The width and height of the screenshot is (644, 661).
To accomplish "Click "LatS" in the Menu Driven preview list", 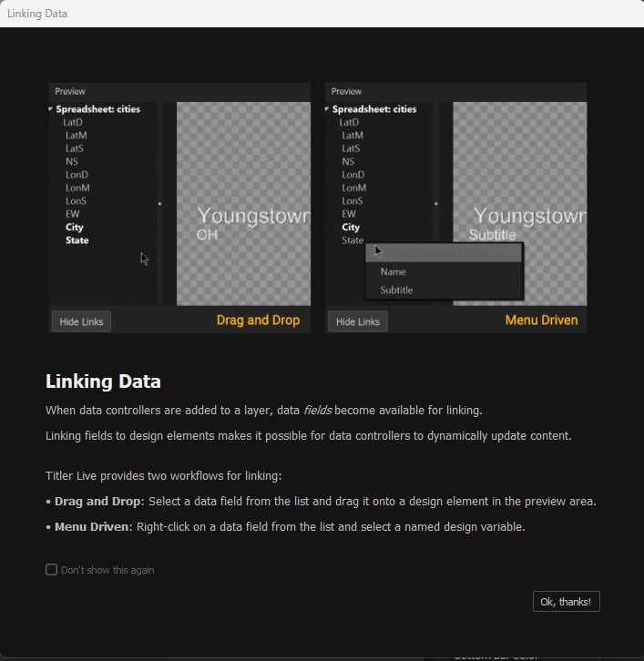I will (351, 148).
